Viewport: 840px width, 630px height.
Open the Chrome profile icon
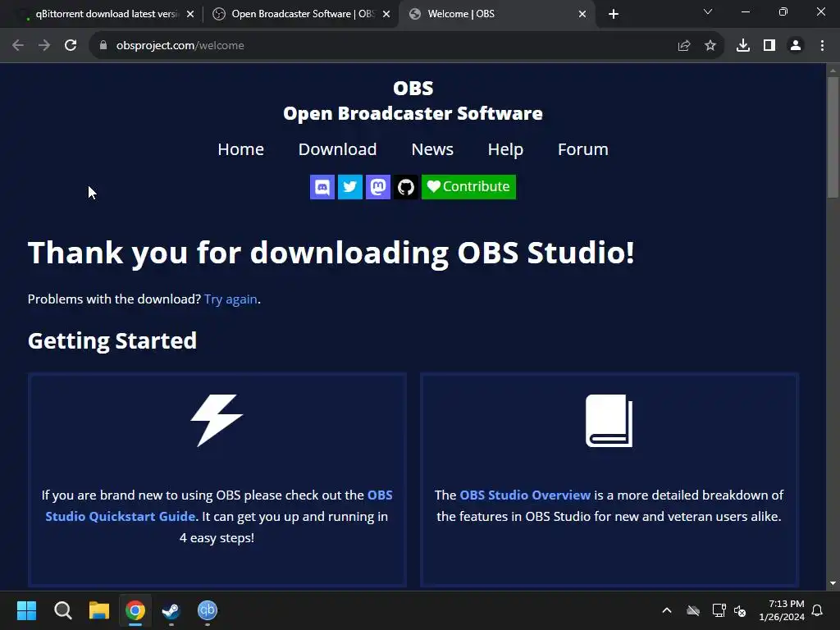pyautogui.click(x=796, y=46)
